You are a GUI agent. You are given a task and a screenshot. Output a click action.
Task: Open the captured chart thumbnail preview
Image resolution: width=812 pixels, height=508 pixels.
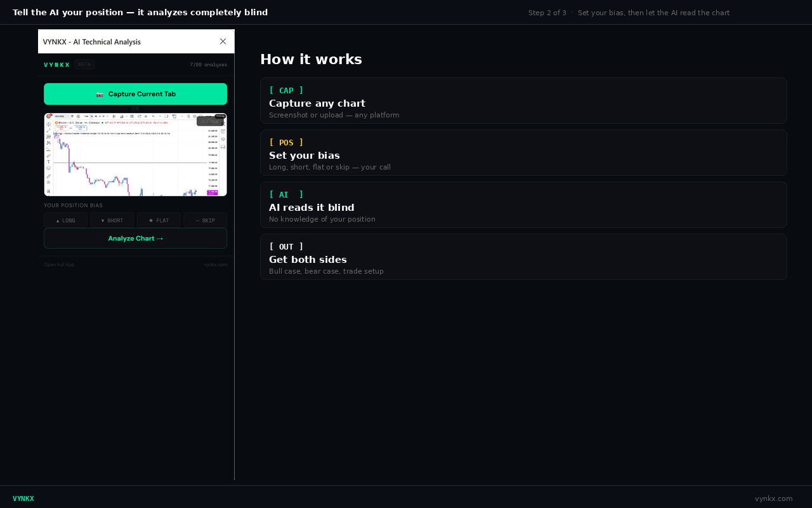pyautogui.click(x=135, y=154)
